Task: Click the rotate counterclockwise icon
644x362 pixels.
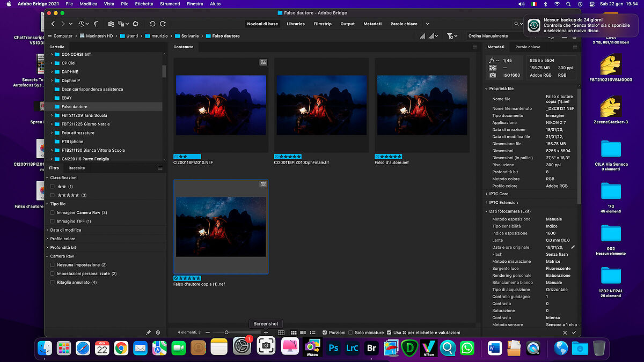Action: pyautogui.click(x=152, y=24)
